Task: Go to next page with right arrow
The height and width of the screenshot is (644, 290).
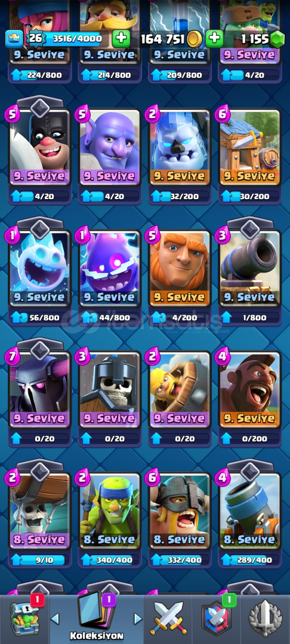Action: (x=138, y=619)
